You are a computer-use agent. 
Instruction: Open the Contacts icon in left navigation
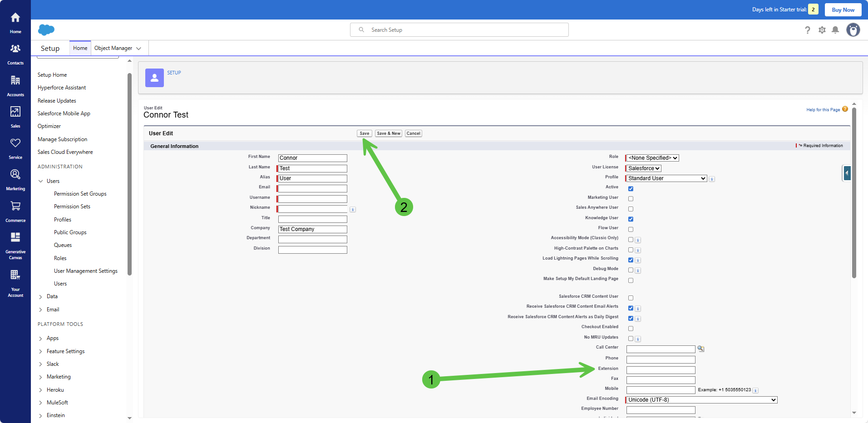(15, 49)
